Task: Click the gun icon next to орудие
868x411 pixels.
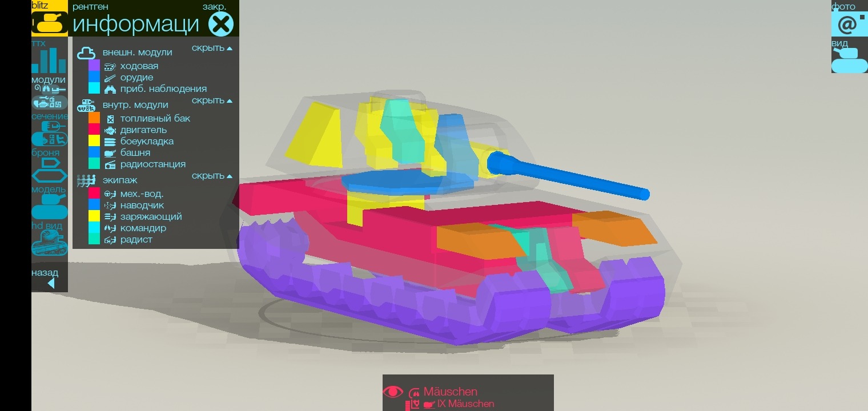Action: pos(110,78)
